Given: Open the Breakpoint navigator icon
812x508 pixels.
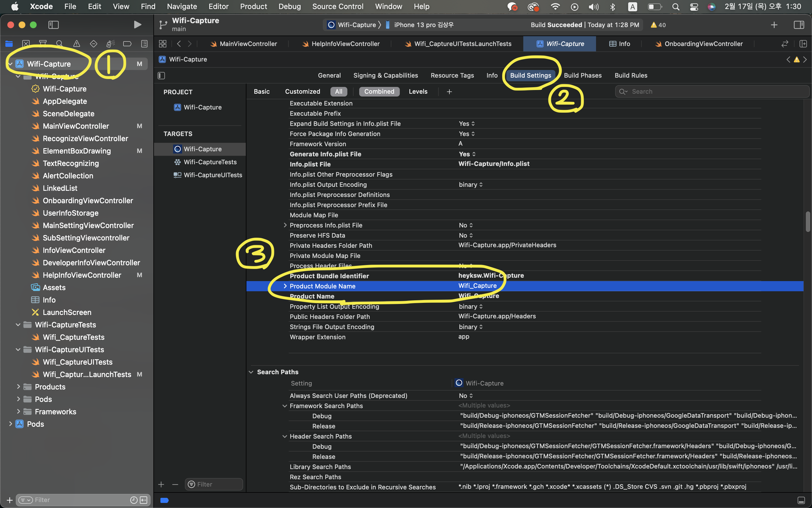Looking at the screenshot, I should pos(127,44).
